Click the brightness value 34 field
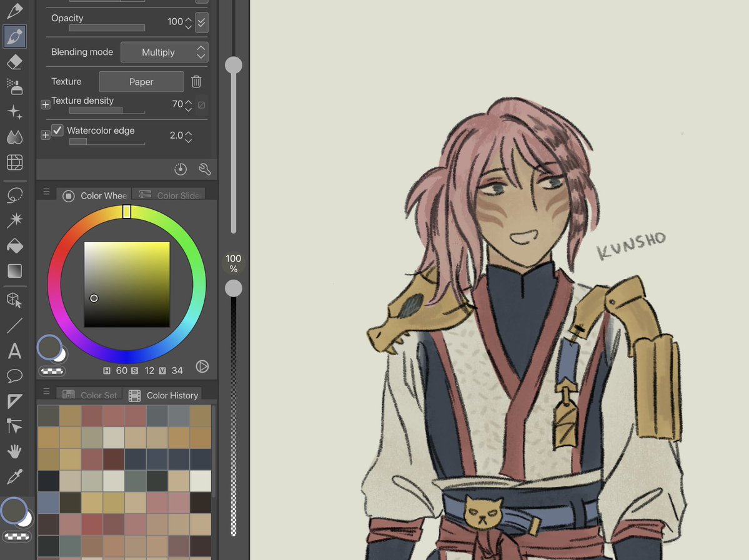This screenshot has height=560, width=749. (x=177, y=370)
